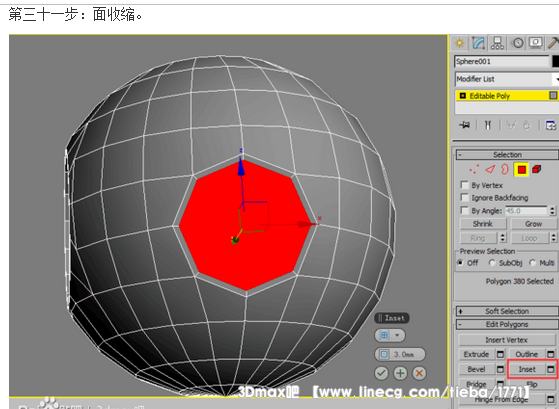This screenshot has width=559, height=409.
Task: Click the Insert Vertex button
Action: point(506,340)
